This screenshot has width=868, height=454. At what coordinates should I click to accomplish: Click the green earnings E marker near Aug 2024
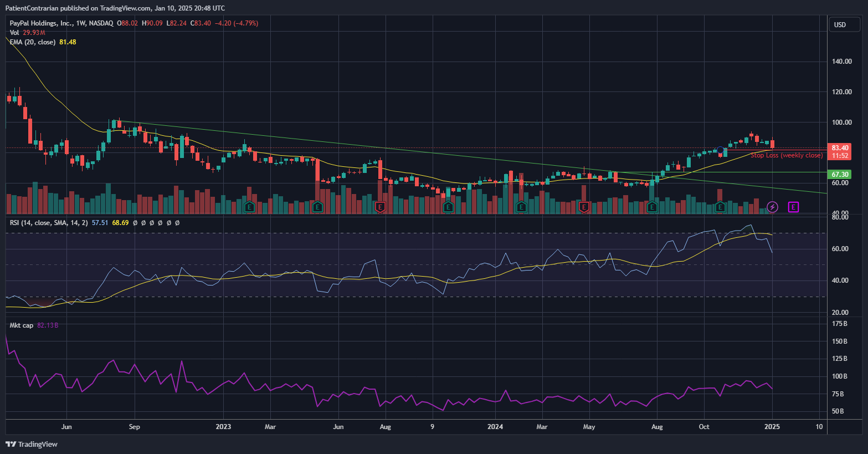pos(652,207)
